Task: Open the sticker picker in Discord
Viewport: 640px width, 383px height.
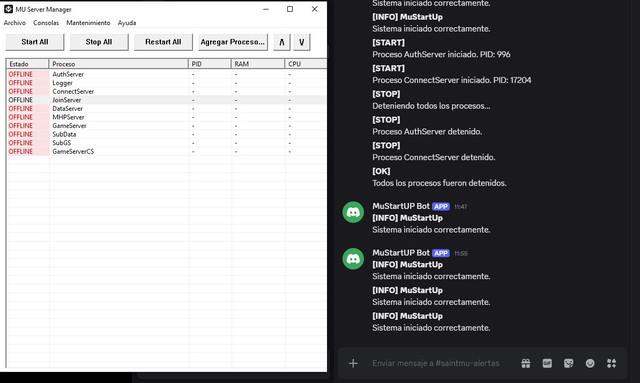Action: click(x=568, y=363)
